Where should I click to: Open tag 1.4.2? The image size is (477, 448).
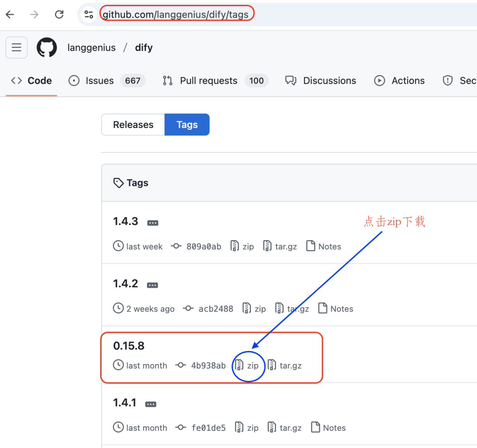point(125,283)
